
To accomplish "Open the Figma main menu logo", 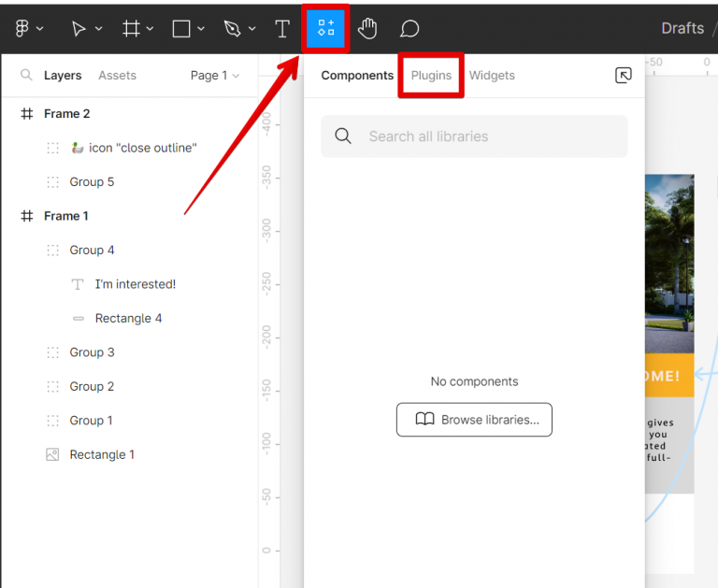I will 22,28.
